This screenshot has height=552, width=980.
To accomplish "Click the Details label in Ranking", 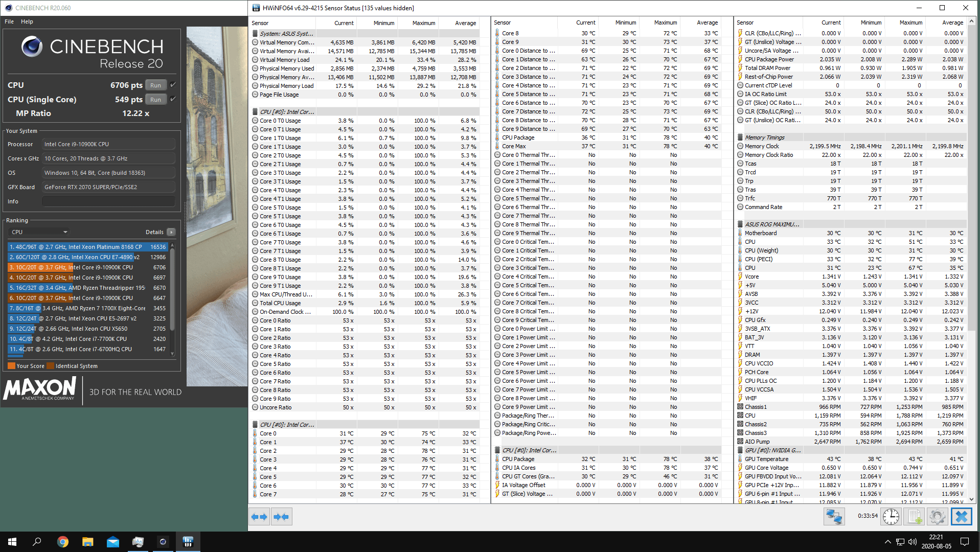I will pyautogui.click(x=154, y=232).
